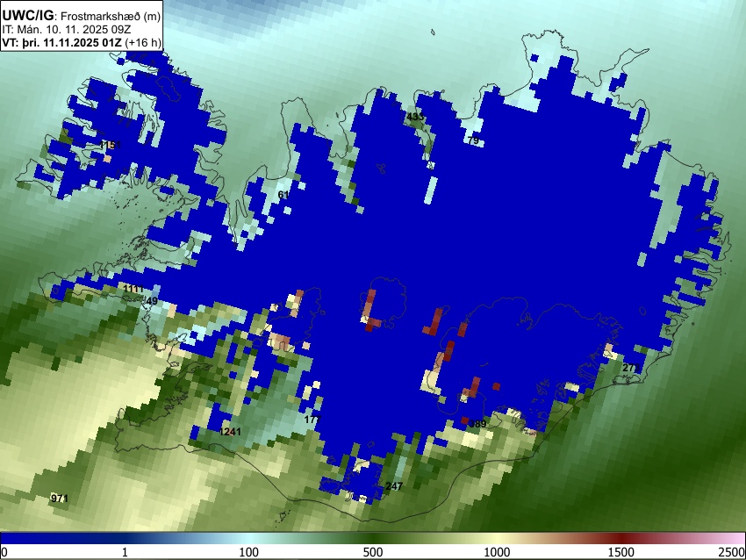This screenshot has height=560, width=746.
Task: Click the color scale label '1500'
Action: click(x=621, y=552)
